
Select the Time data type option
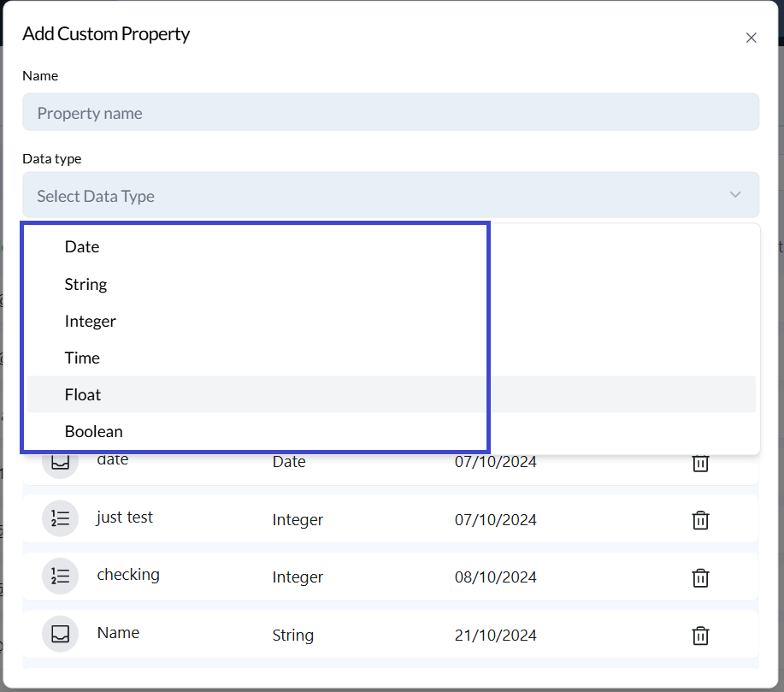pos(82,358)
